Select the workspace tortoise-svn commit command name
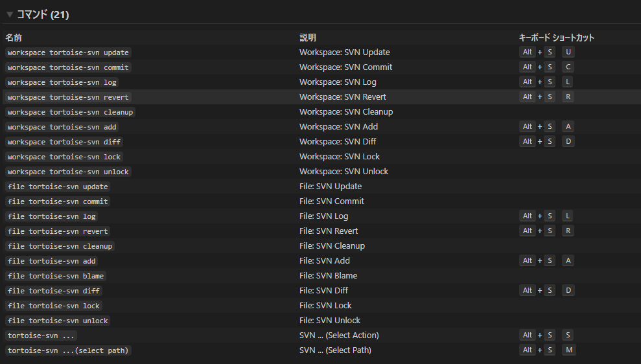 [x=69, y=67]
